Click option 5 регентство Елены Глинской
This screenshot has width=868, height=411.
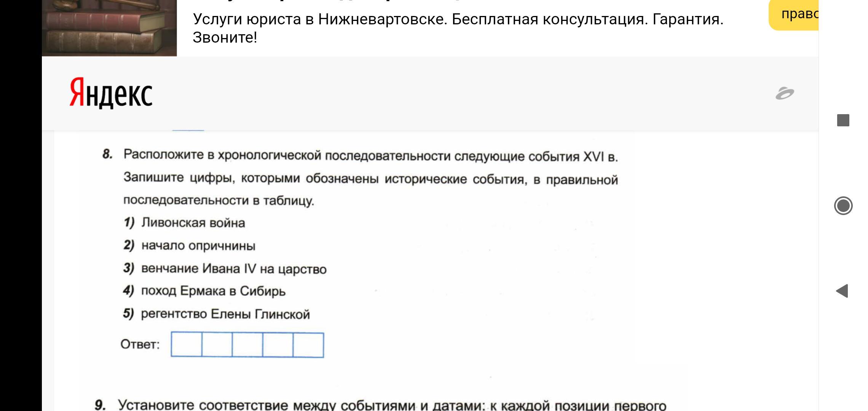[x=225, y=314]
